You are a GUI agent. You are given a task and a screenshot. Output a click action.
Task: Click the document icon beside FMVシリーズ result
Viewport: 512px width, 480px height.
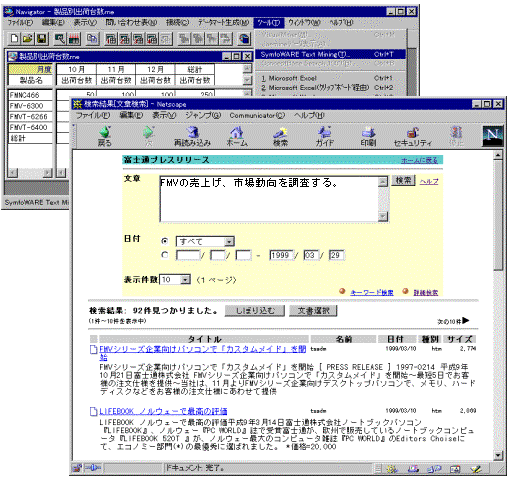tap(93, 349)
